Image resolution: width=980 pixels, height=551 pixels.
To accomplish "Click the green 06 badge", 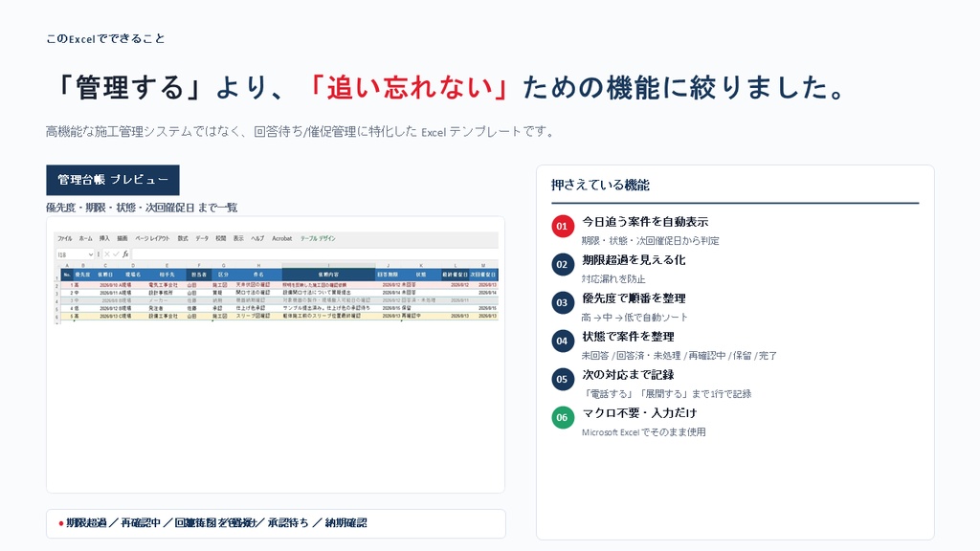I will [562, 417].
